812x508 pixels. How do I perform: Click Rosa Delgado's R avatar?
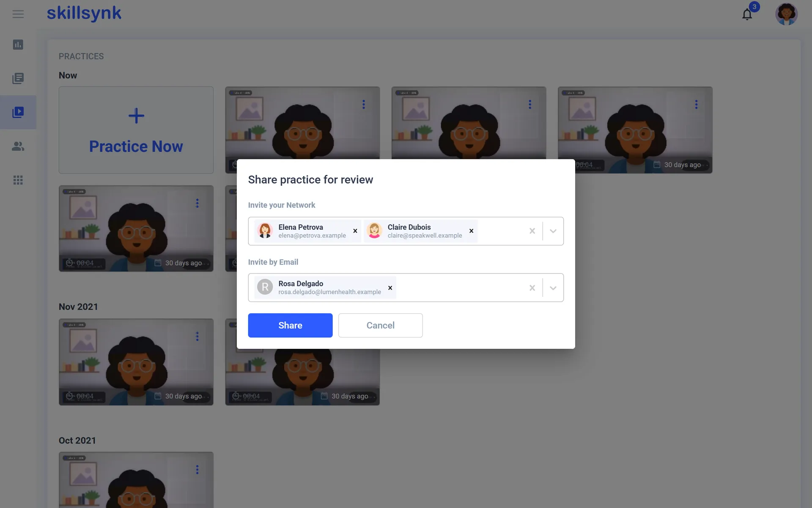coord(265,287)
